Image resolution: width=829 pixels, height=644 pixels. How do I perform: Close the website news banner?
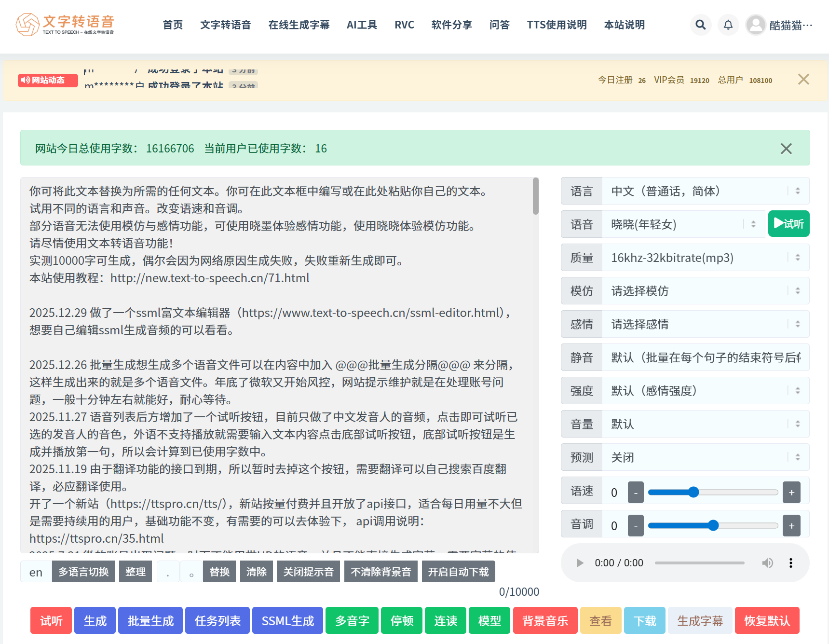pos(803,80)
